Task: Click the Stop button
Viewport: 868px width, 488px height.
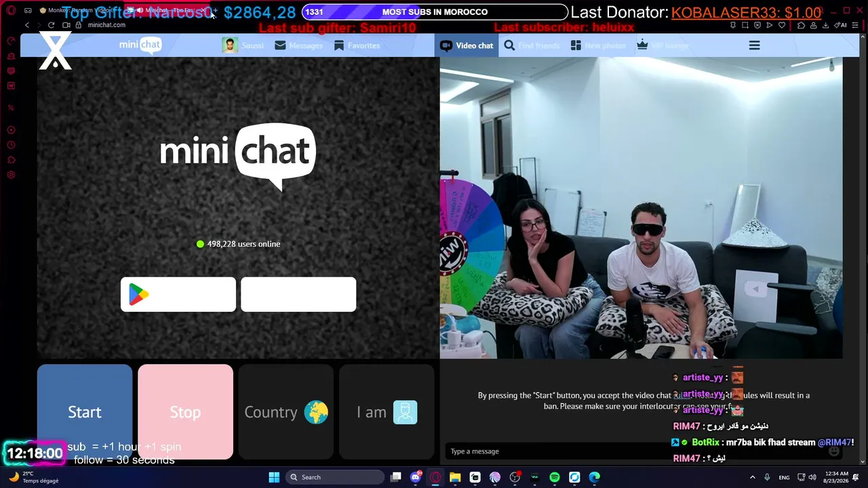Action: [185, 412]
